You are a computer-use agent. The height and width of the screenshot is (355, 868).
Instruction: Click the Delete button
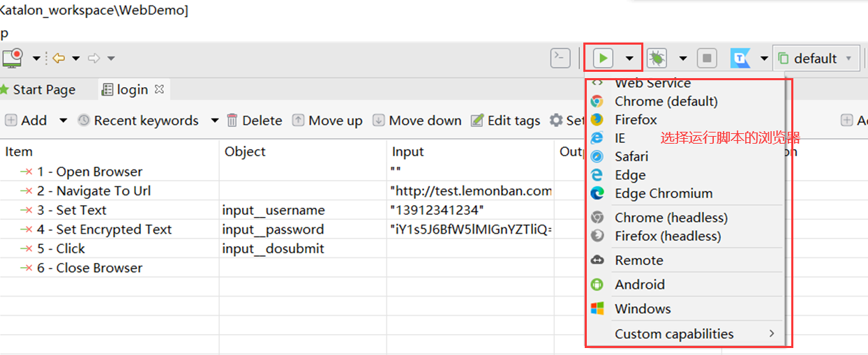tap(255, 121)
